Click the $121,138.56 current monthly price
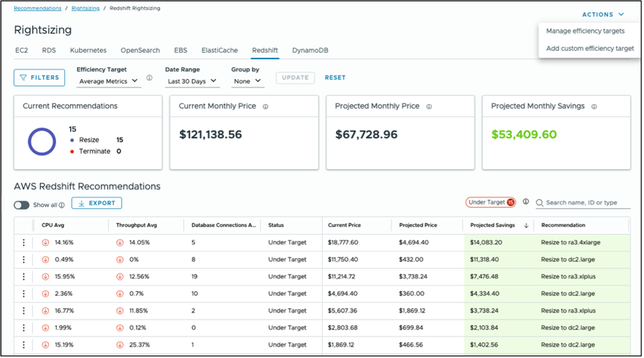Viewport: 644px width, 358px height. [210, 134]
